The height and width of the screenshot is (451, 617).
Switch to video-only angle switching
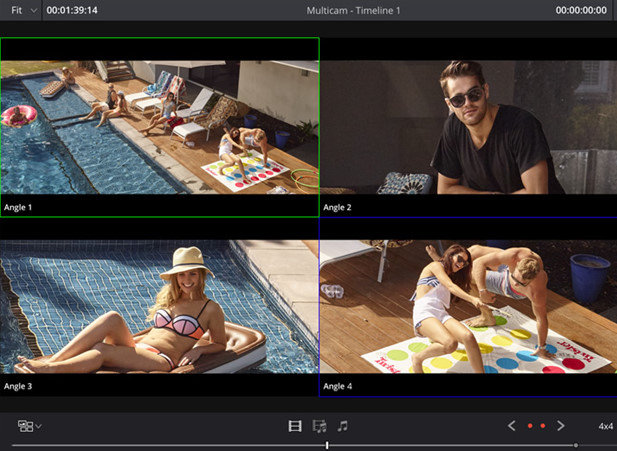click(295, 426)
